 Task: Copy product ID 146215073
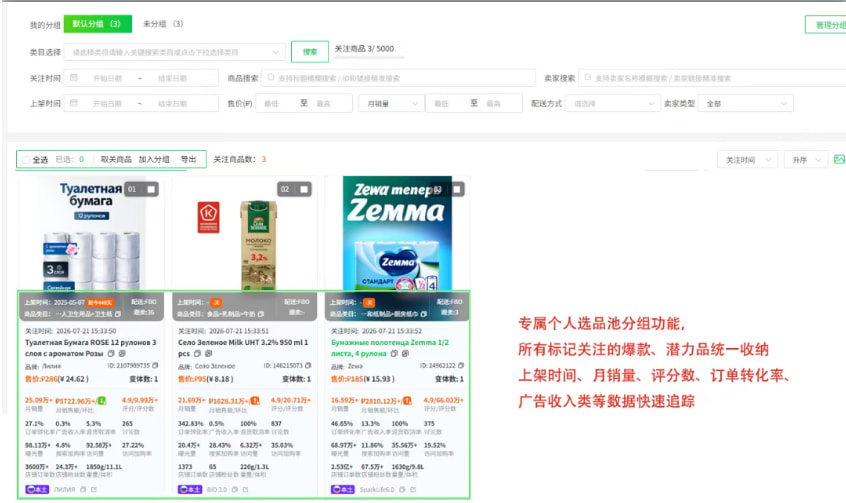[x=308, y=365]
